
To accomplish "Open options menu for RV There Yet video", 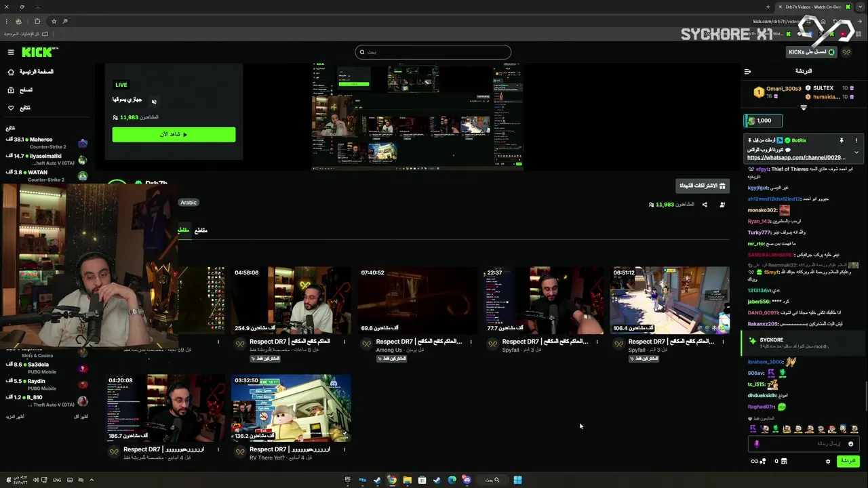I will pyautogui.click(x=344, y=449).
